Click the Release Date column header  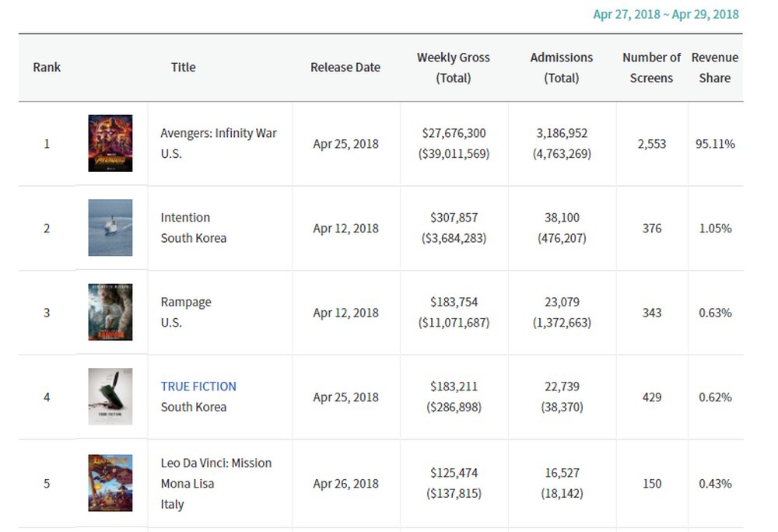[345, 68]
